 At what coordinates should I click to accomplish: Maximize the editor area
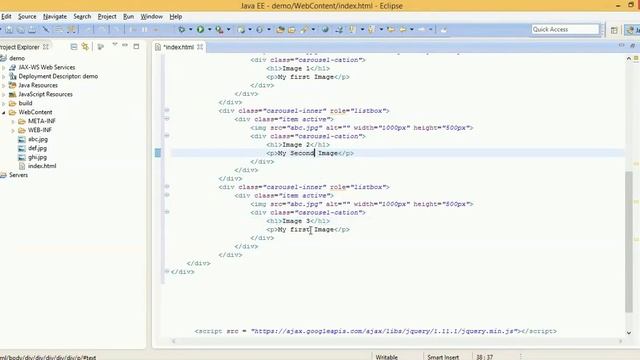(632, 46)
